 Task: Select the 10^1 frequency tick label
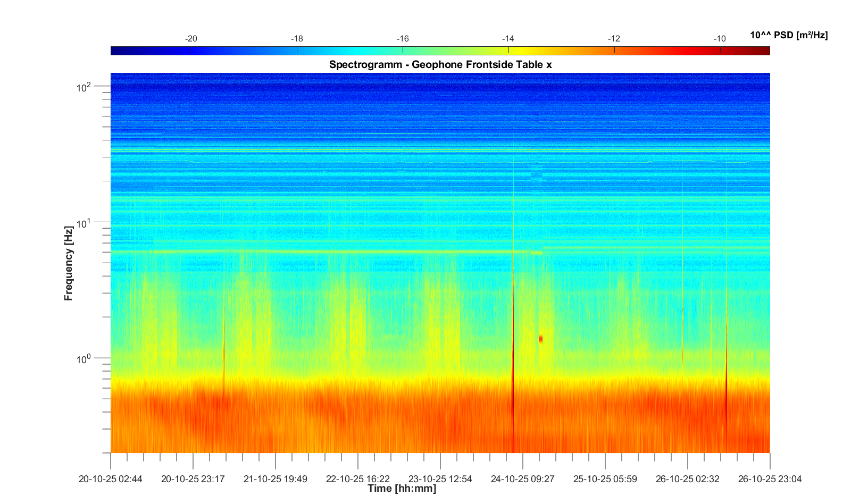pos(84,223)
